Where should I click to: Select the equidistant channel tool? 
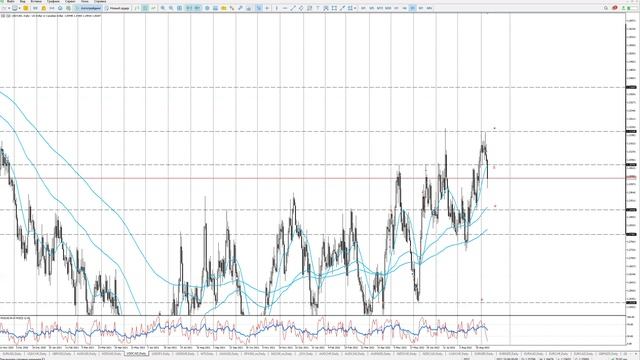coord(301,8)
